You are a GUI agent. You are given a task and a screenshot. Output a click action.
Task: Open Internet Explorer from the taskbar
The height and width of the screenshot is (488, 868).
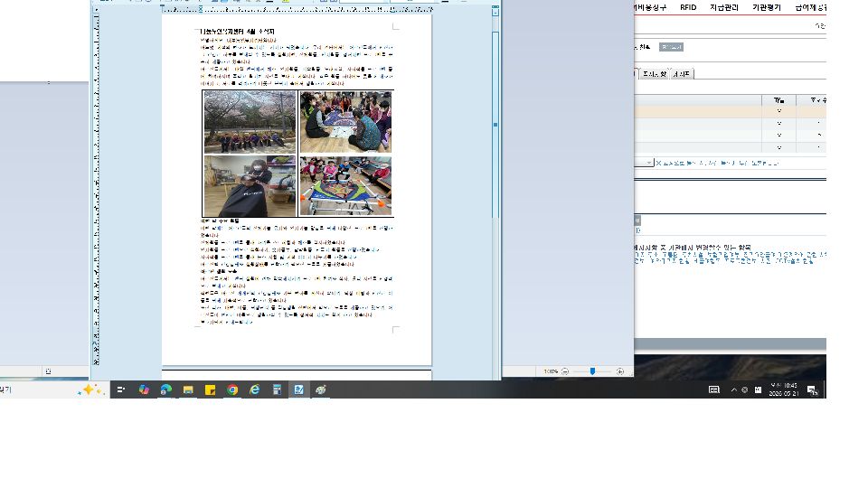coord(255,390)
